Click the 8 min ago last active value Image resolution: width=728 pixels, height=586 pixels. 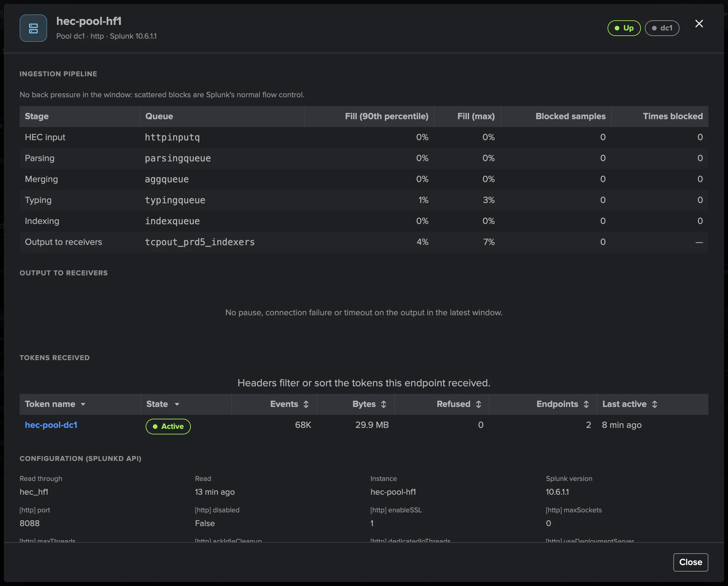[622, 425]
